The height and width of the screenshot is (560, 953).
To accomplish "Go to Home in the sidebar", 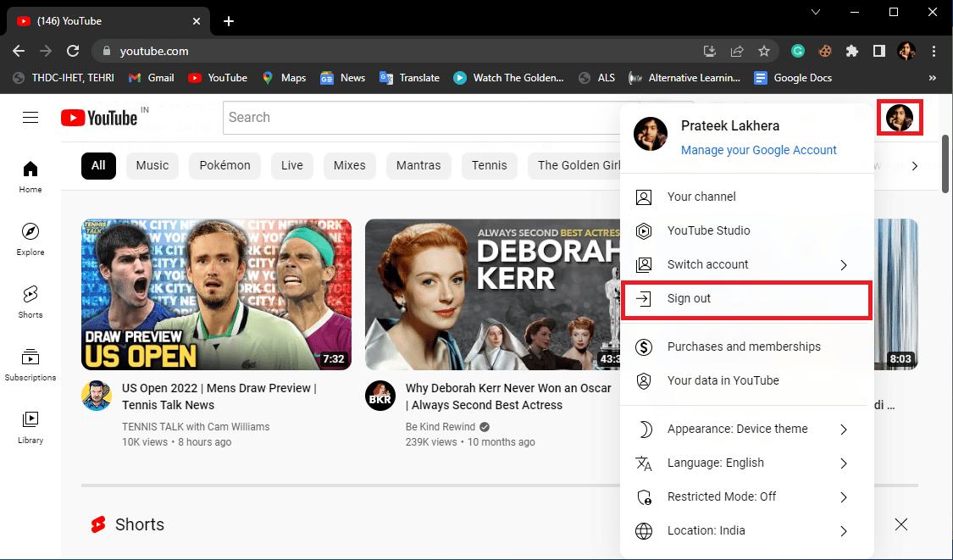I will click(x=30, y=177).
